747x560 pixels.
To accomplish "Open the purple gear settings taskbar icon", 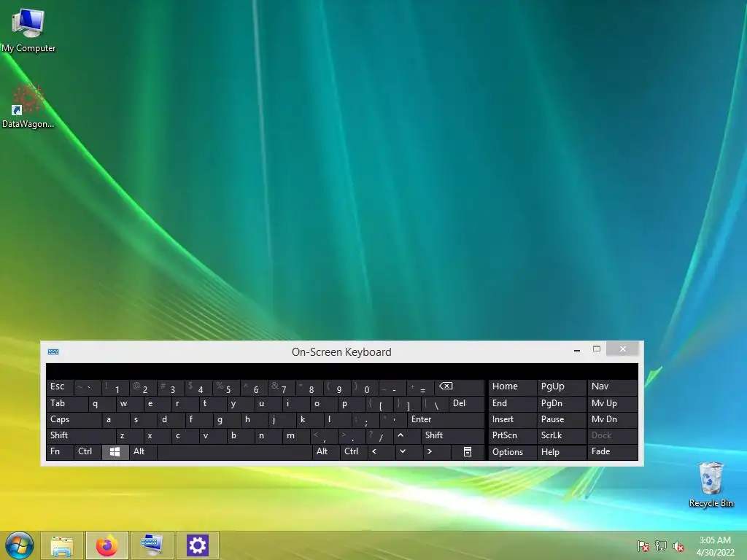I will (x=197, y=545).
